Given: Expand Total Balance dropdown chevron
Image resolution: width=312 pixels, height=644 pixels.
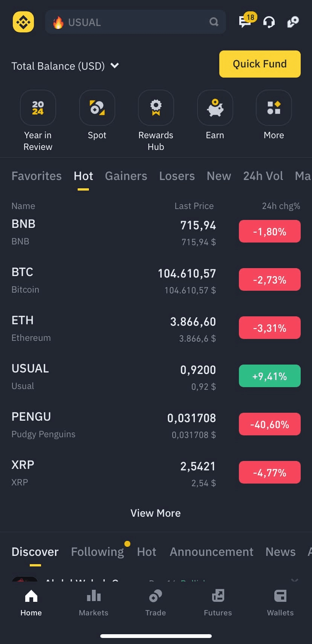Looking at the screenshot, I should click(115, 66).
